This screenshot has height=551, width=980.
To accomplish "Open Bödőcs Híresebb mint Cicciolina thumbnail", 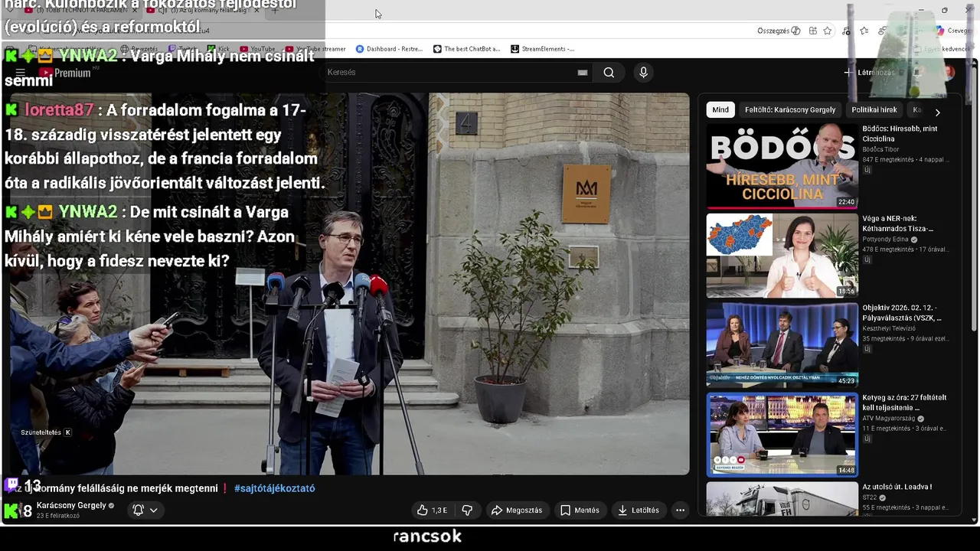I will coord(782,165).
